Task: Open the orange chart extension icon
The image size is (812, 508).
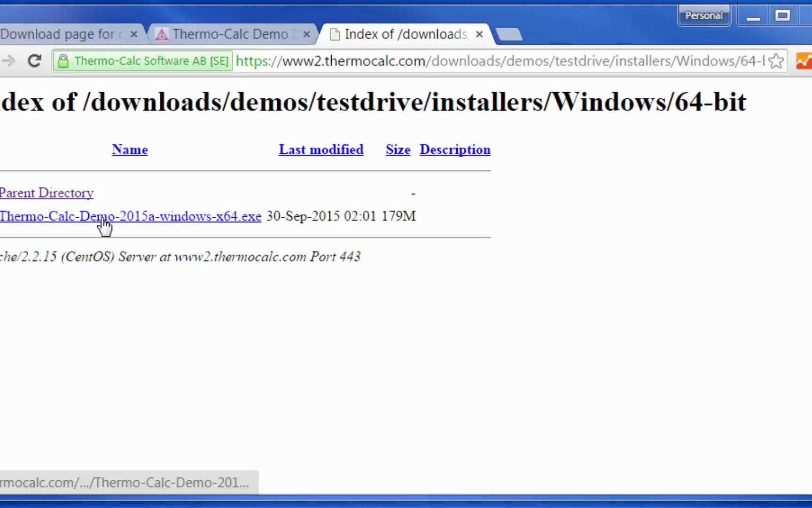Action: pyautogui.click(x=804, y=61)
